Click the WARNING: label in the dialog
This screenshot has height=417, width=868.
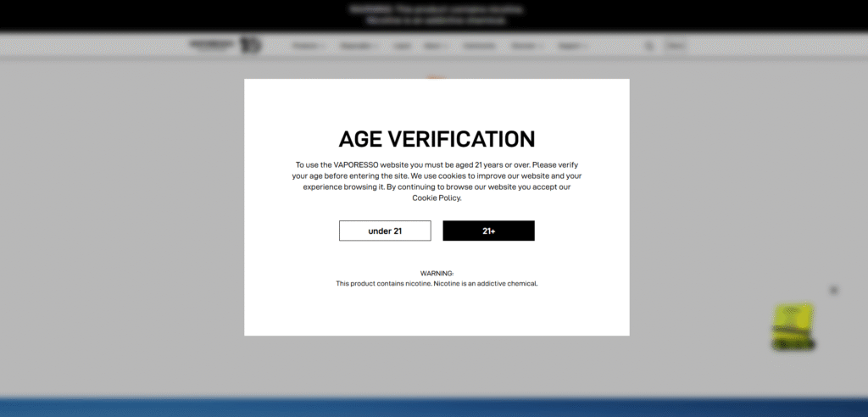[437, 274]
